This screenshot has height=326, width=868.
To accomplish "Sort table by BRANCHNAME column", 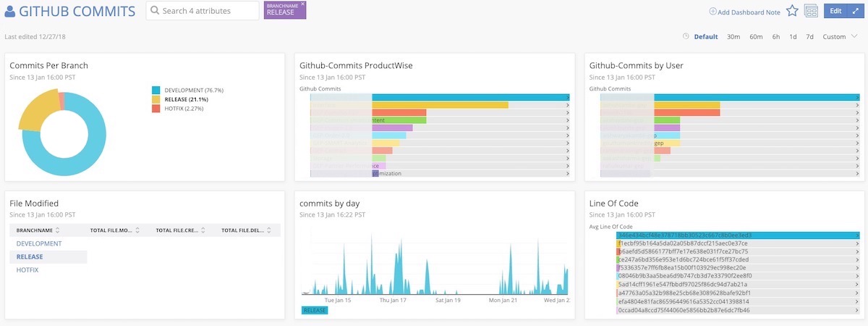I will [x=38, y=230].
